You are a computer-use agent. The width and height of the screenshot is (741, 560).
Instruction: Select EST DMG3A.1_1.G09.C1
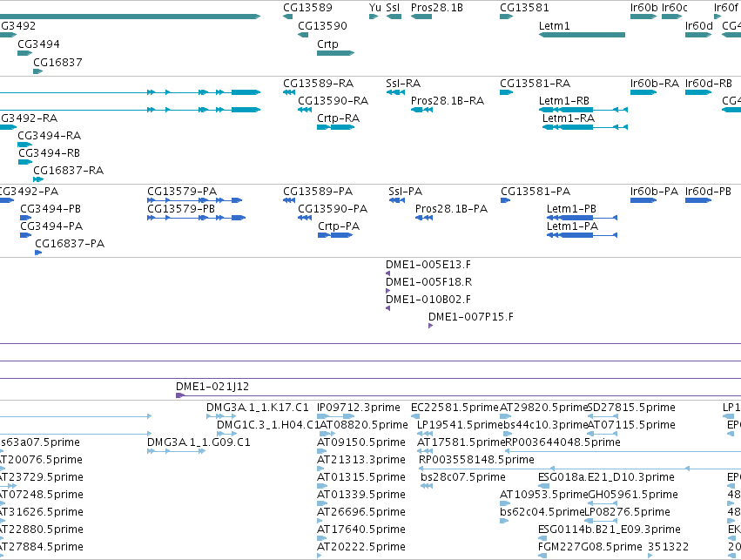pos(199,442)
